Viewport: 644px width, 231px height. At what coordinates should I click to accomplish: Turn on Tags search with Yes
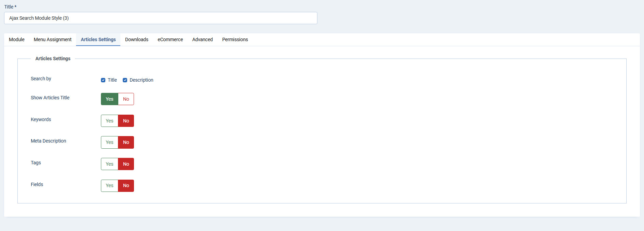click(109, 164)
